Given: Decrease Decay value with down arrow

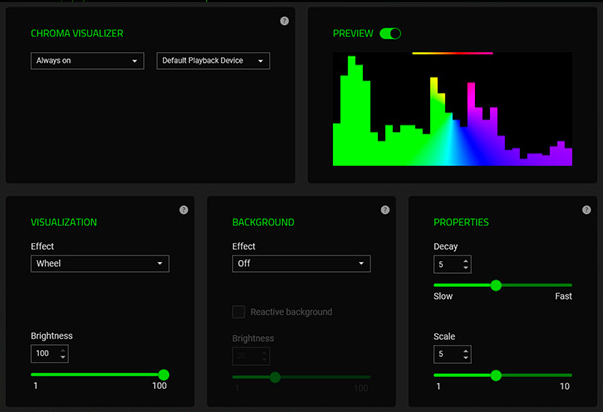Looking at the screenshot, I should click(466, 267).
